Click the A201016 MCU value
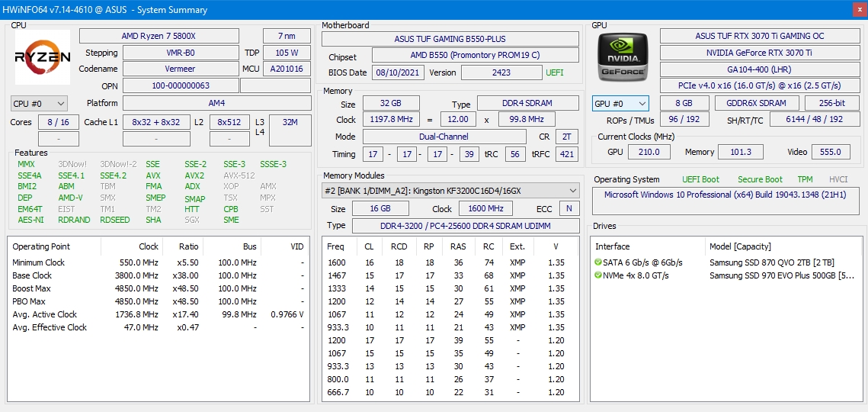The image size is (868, 412). tap(287, 69)
